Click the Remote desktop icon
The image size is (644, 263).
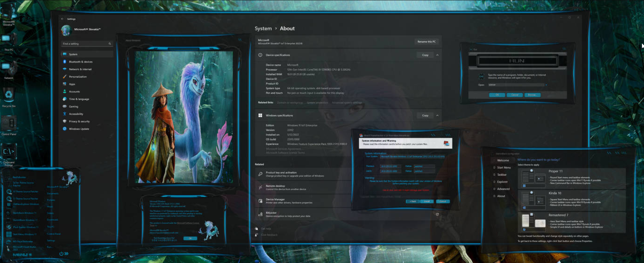tap(260, 187)
